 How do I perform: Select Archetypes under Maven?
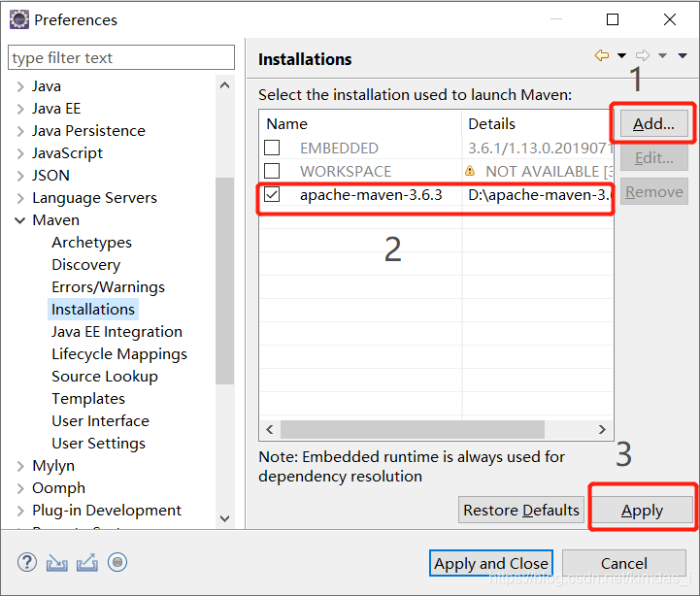click(91, 243)
